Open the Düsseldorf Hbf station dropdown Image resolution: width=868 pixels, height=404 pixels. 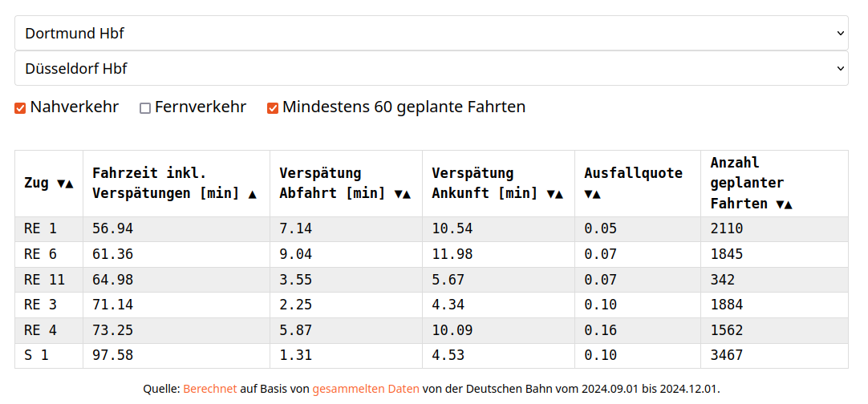click(432, 69)
